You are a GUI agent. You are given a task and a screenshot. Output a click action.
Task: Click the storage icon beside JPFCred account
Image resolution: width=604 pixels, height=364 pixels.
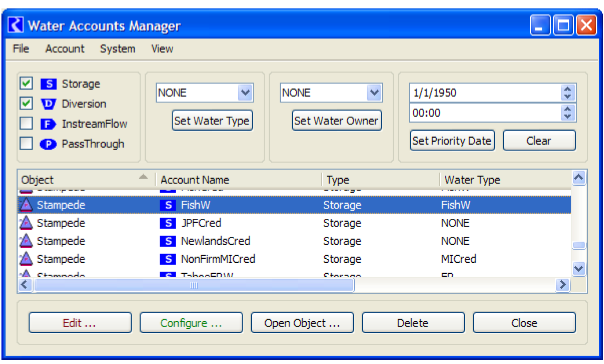[x=168, y=223]
